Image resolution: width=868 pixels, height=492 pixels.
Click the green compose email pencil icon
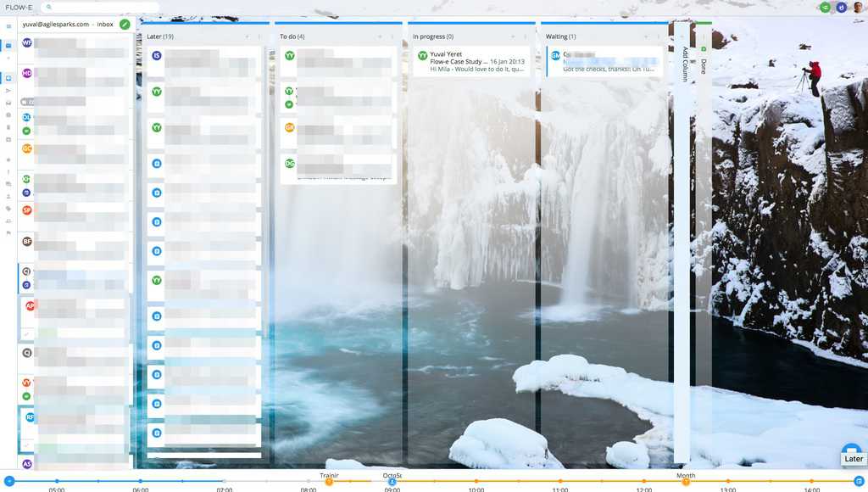point(125,25)
